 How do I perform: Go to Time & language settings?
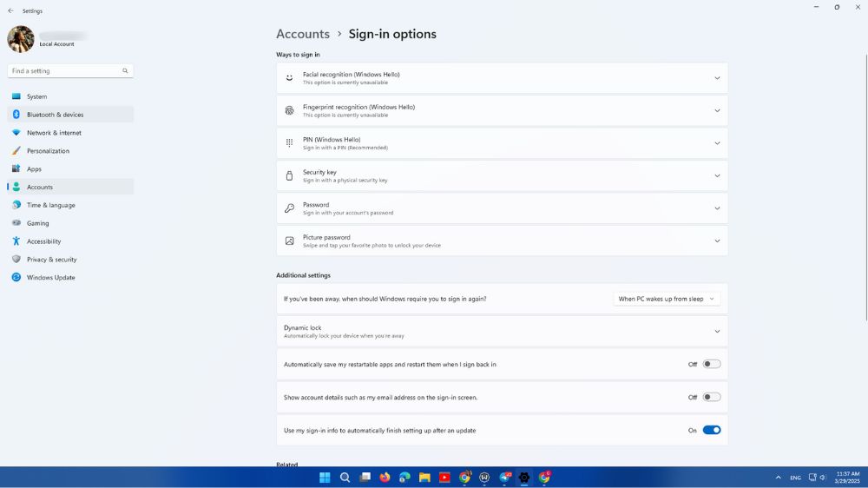point(70,205)
